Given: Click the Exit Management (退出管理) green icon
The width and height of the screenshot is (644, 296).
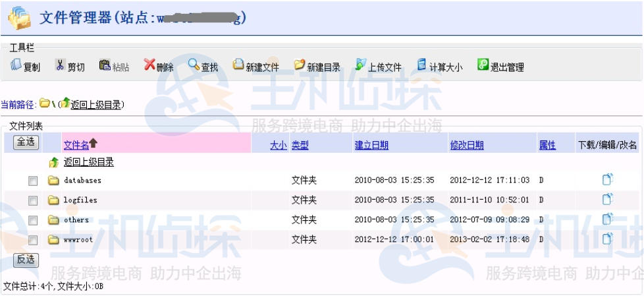Looking at the screenshot, I should [483, 65].
